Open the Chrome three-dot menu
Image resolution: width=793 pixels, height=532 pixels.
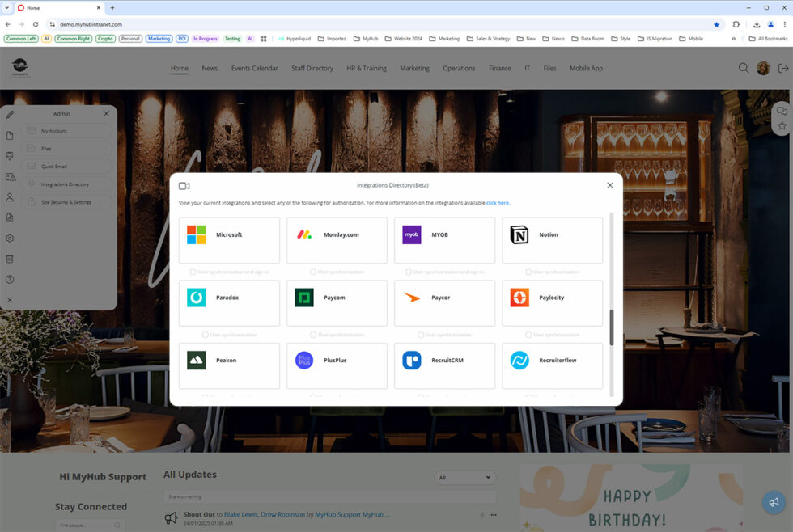(783, 24)
